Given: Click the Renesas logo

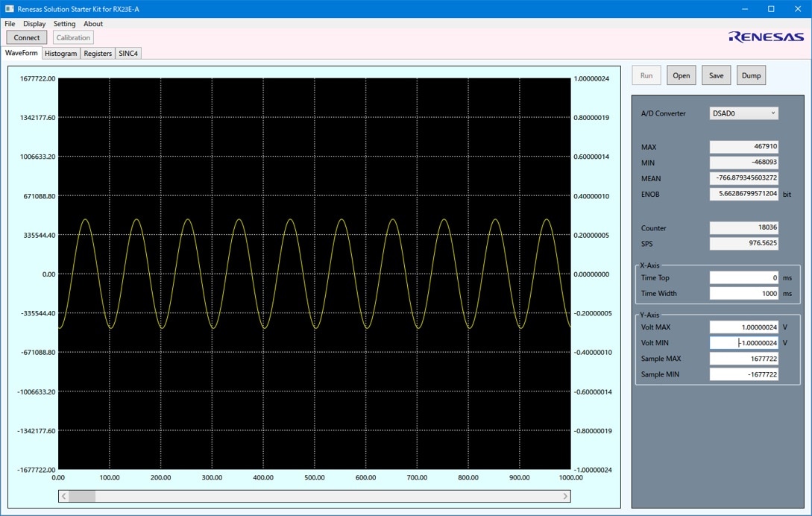Looking at the screenshot, I should [766, 37].
